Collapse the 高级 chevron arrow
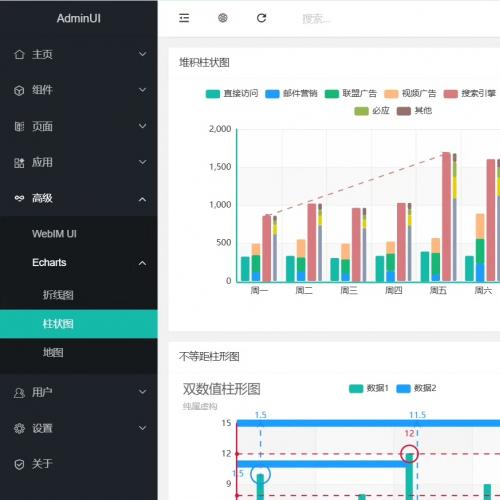Screen dimensions: 500x500 [x=142, y=199]
